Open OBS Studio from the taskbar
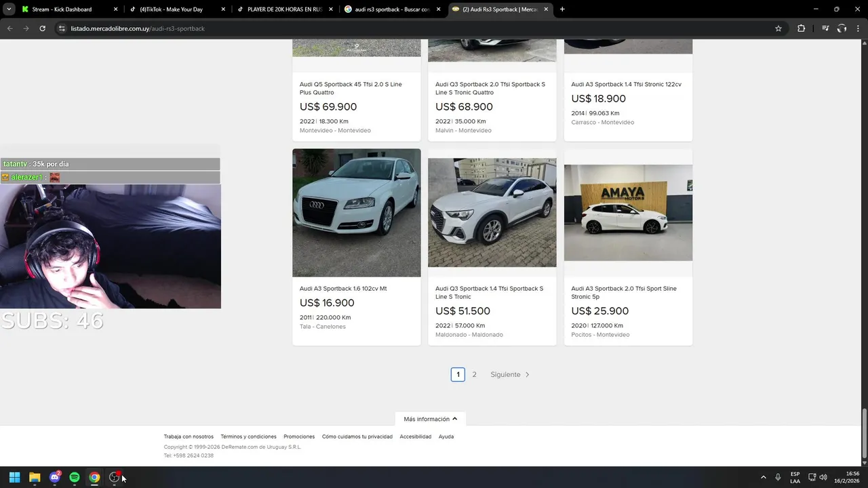868x488 pixels. pos(115,477)
